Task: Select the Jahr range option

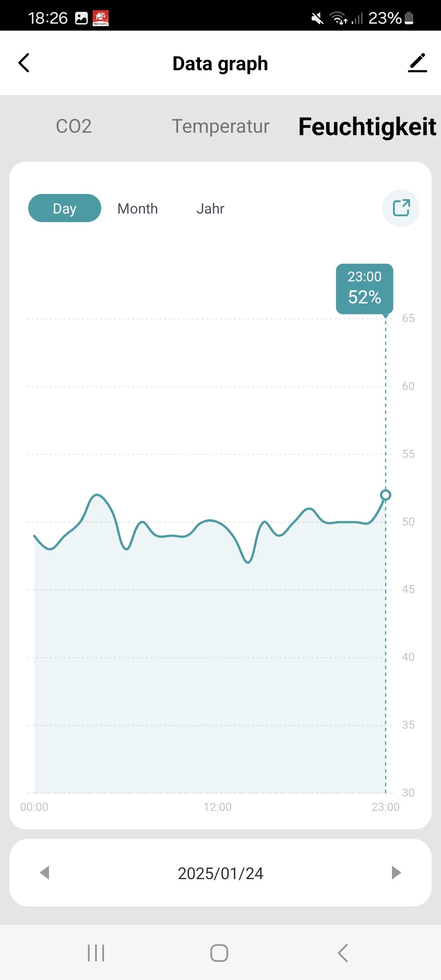Action: pyautogui.click(x=210, y=209)
